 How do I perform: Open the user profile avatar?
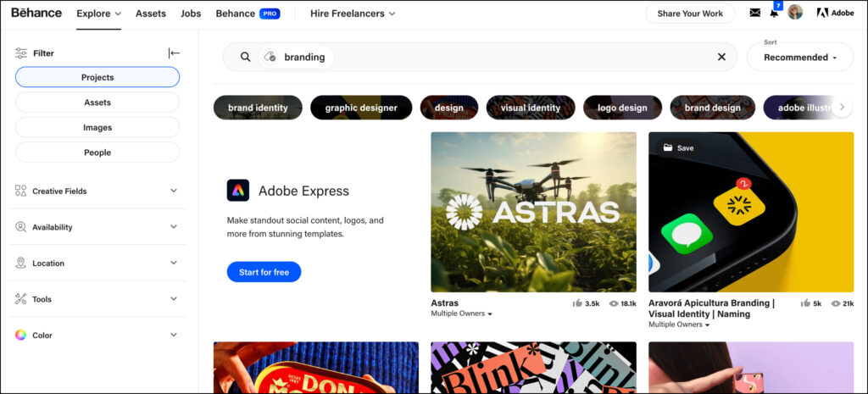tap(795, 12)
